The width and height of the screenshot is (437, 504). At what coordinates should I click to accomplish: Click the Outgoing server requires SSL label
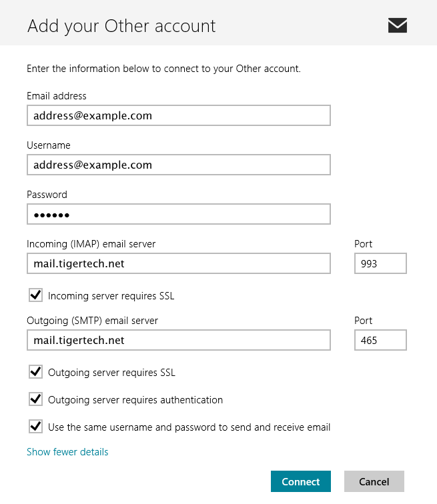(x=111, y=373)
